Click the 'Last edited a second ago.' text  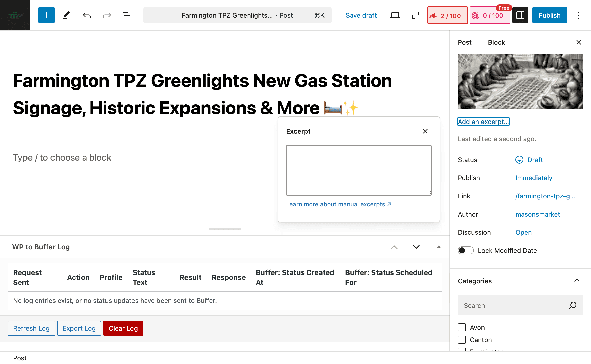(497, 139)
